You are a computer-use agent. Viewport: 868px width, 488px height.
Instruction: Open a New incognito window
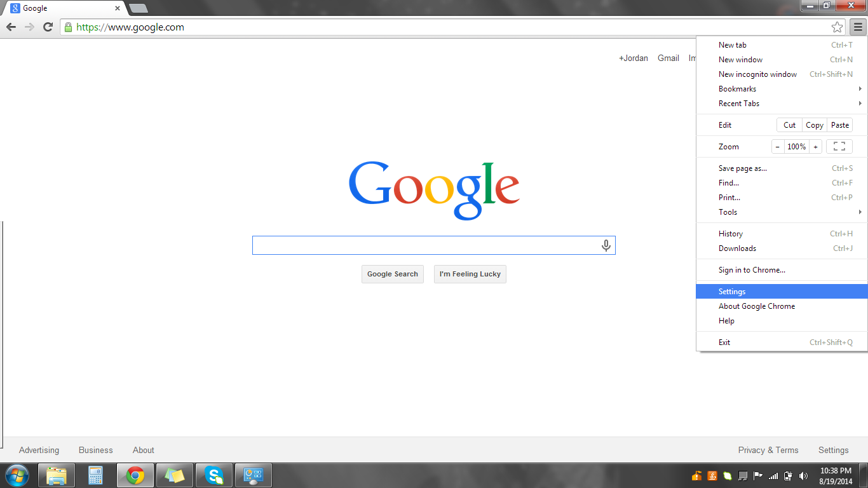pos(782,74)
